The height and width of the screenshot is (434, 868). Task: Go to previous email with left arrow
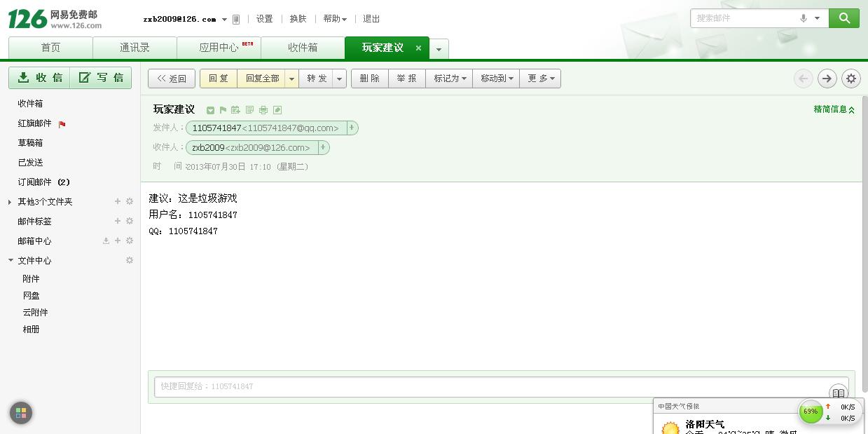pyautogui.click(x=804, y=79)
